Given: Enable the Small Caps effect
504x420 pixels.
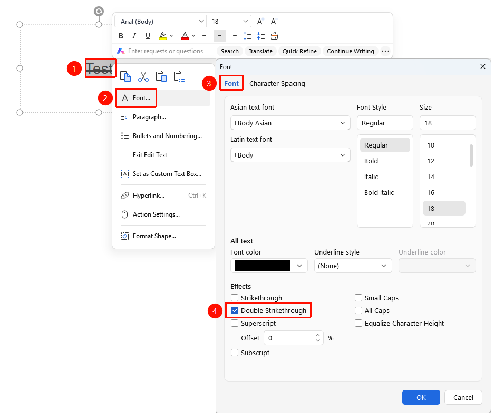Looking at the screenshot, I should tap(358, 298).
